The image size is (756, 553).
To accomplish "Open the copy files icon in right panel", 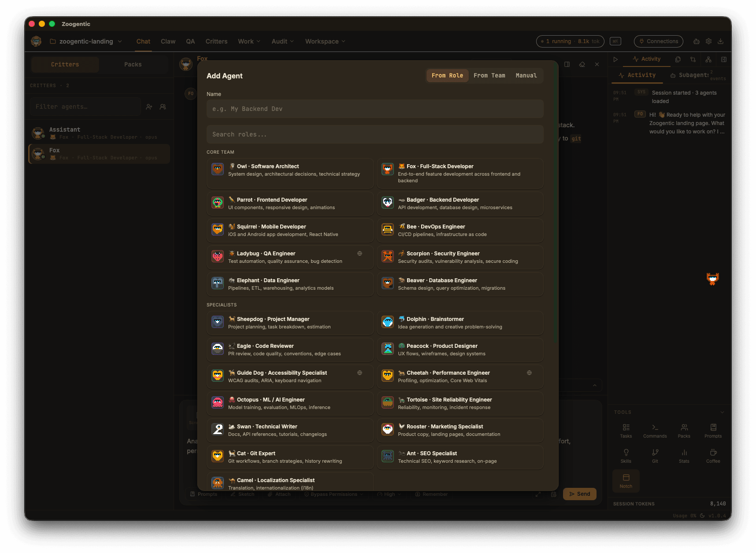I will (x=678, y=59).
